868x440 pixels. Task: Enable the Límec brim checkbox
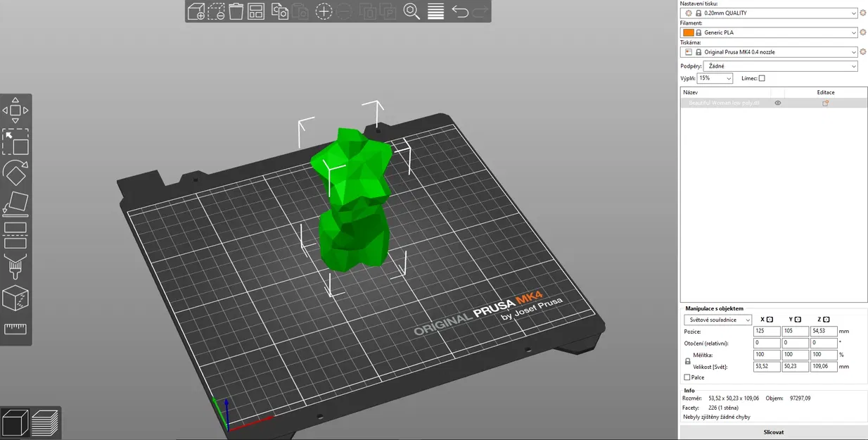click(762, 78)
